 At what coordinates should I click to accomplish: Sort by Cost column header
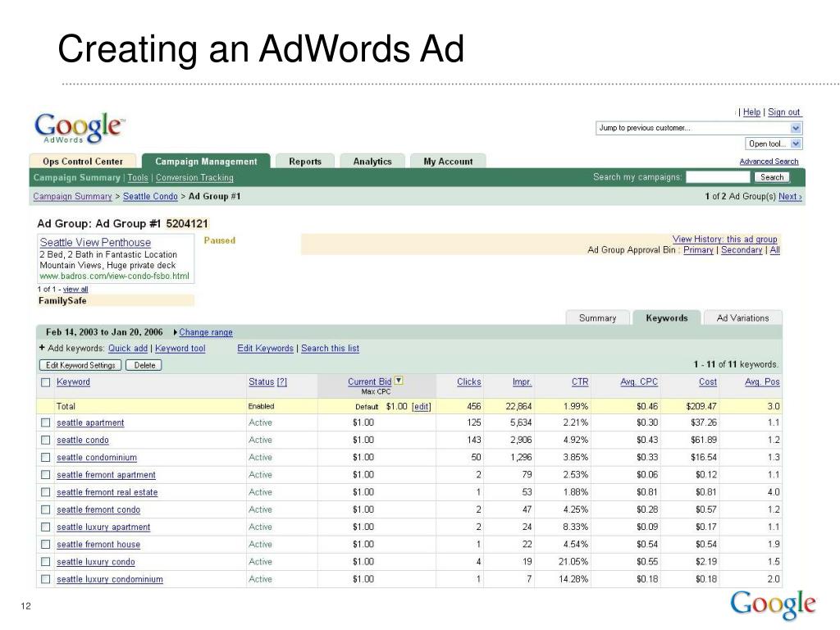(708, 381)
